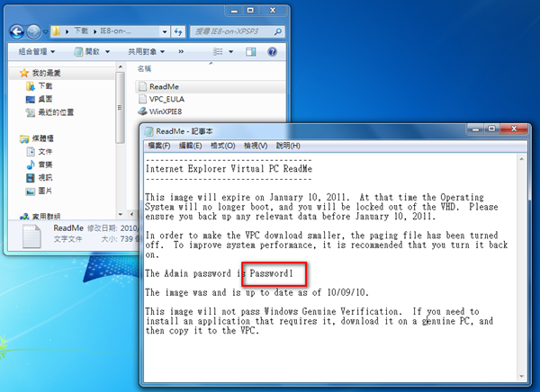Select VPC_EULA file in list
Image resolution: width=540 pixels, height=392 pixels.
[x=166, y=99]
